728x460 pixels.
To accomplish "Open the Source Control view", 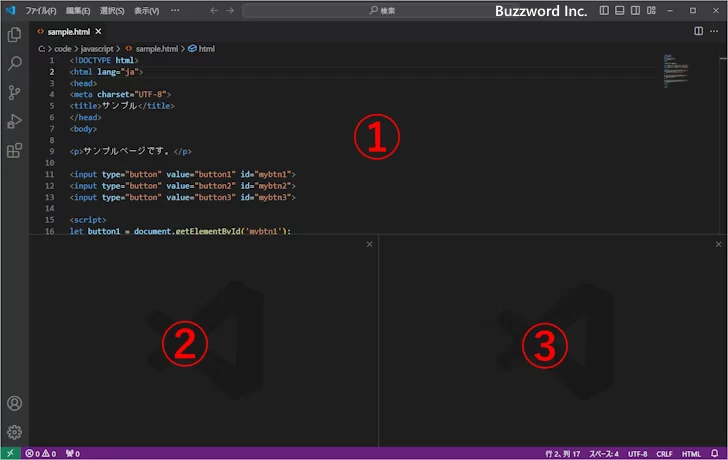I will coord(14,93).
